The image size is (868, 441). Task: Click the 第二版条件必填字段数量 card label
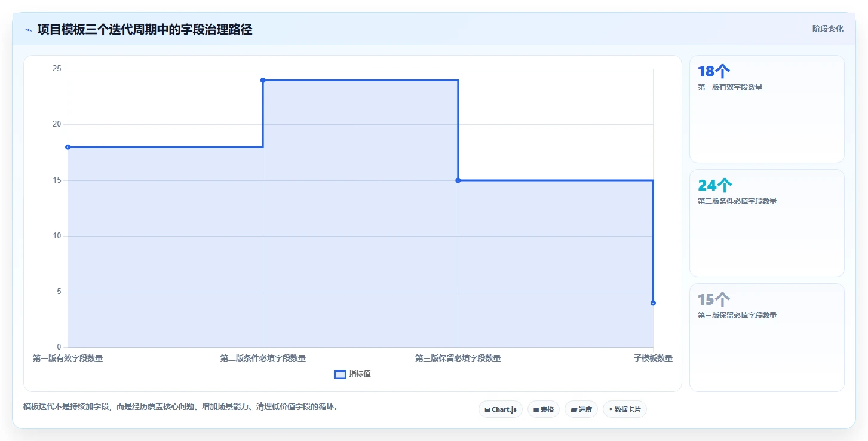click(737, 201)
